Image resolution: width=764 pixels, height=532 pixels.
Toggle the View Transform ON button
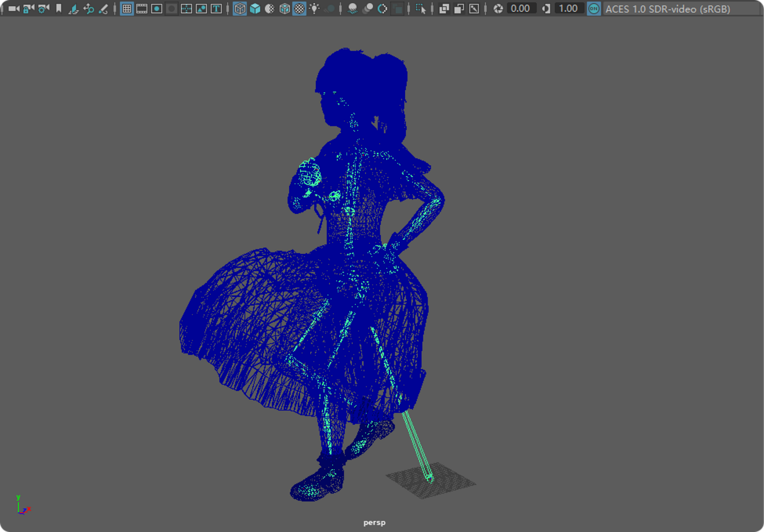point(594,9)
